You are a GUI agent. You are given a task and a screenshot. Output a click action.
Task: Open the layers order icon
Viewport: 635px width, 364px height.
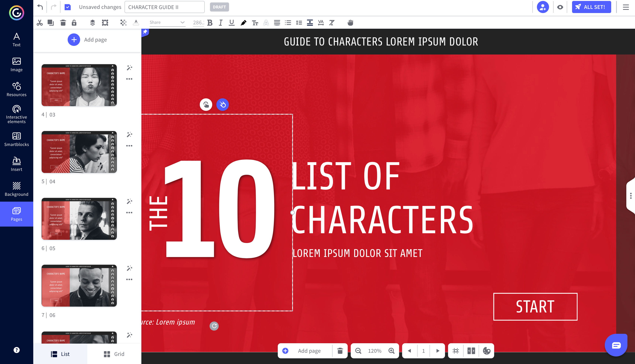tap(92, 23)
